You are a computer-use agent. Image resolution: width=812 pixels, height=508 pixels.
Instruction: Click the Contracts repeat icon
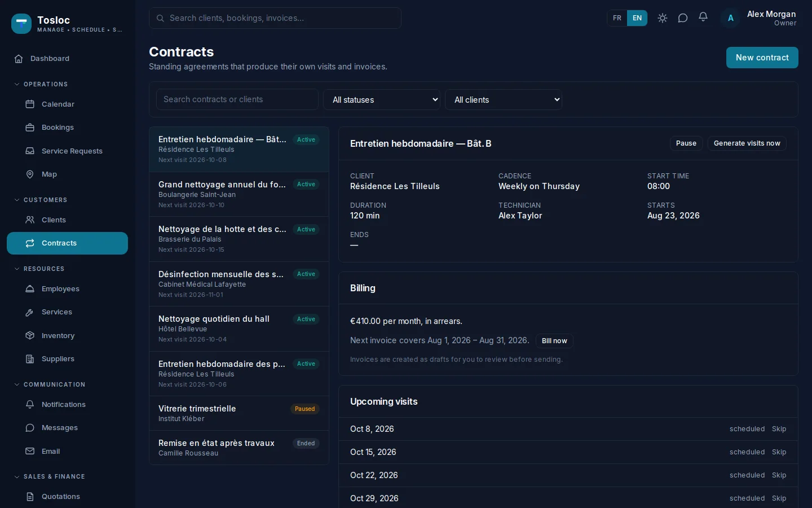(30, 243)
